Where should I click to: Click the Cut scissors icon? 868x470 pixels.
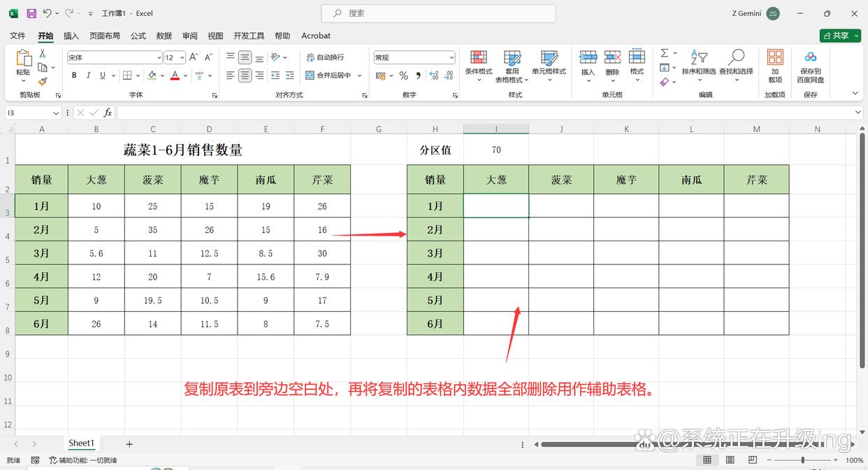pos(43,53)
